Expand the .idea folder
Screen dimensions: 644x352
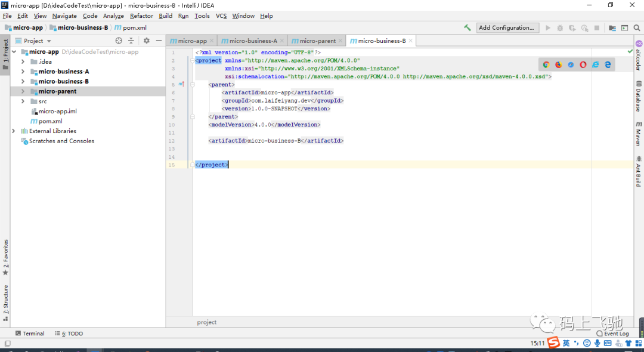point(23,61)
